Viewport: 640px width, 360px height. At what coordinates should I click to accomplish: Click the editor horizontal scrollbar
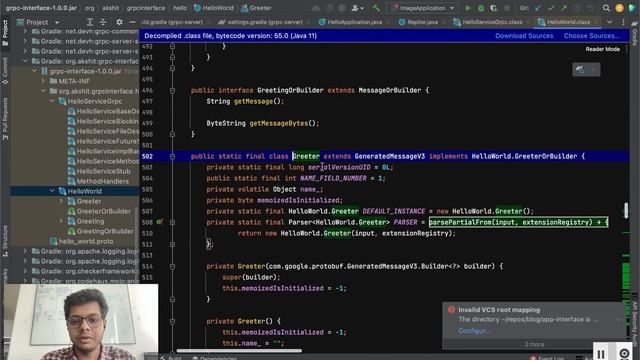click(x=239, y=350)
